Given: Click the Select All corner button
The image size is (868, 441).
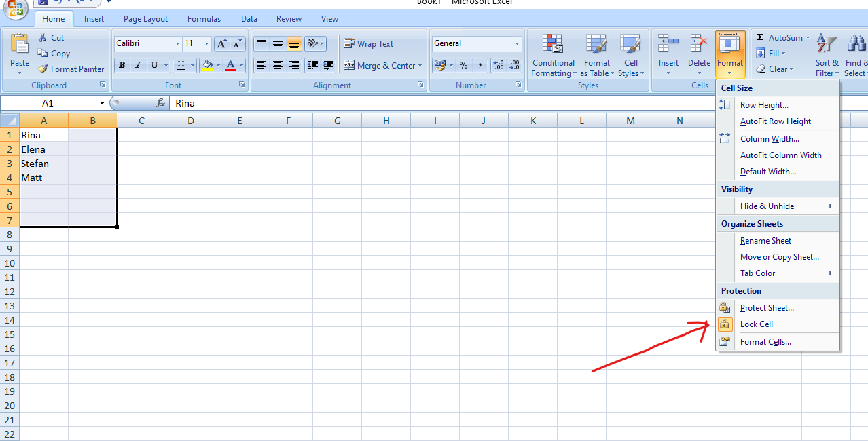Looking at the screenshot, I should [10, 121].
